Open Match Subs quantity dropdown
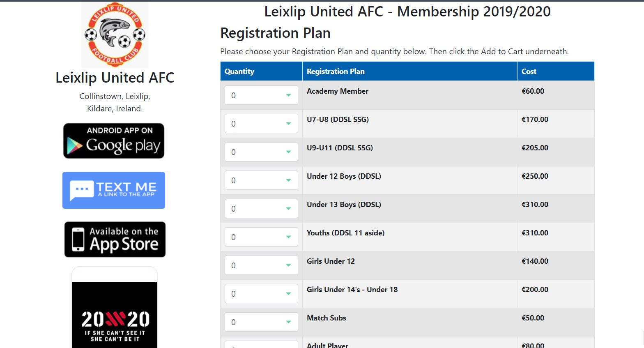Image resolution: width=644 pixels, height=348 pixels. click(261, 322)
